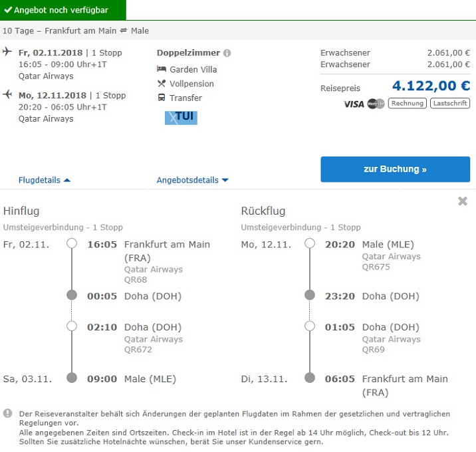
Task: Close the flight details panel
Action: click(463, 201)
